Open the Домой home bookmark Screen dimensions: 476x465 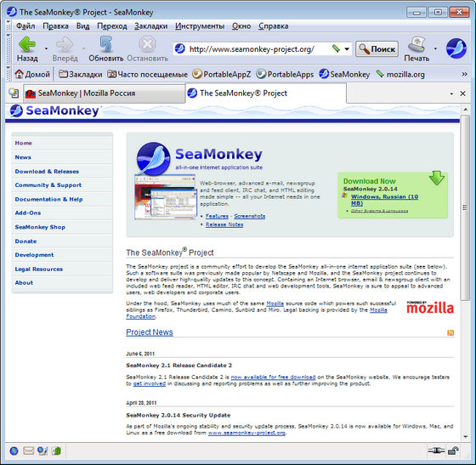point(32,74)
